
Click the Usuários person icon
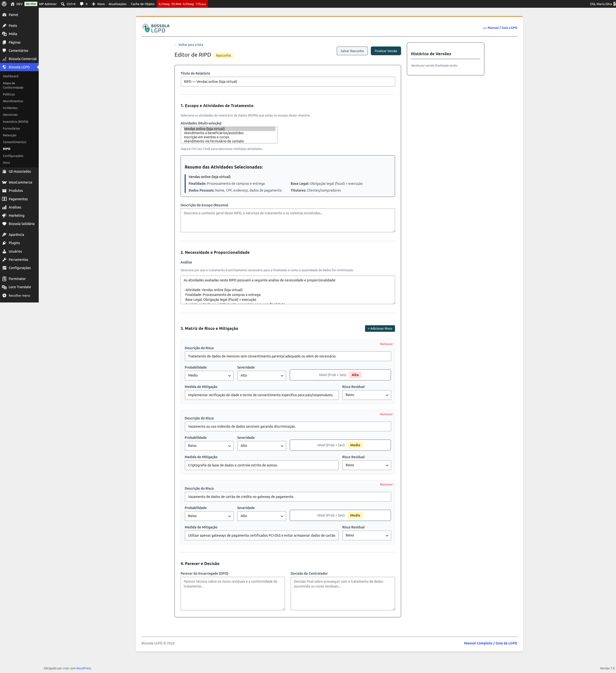pos(4,251)
